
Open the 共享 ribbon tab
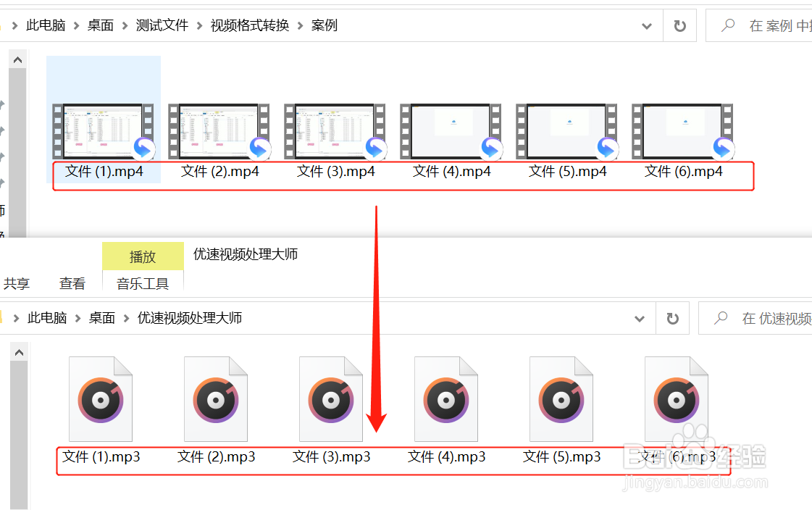[x=16, y=283]
